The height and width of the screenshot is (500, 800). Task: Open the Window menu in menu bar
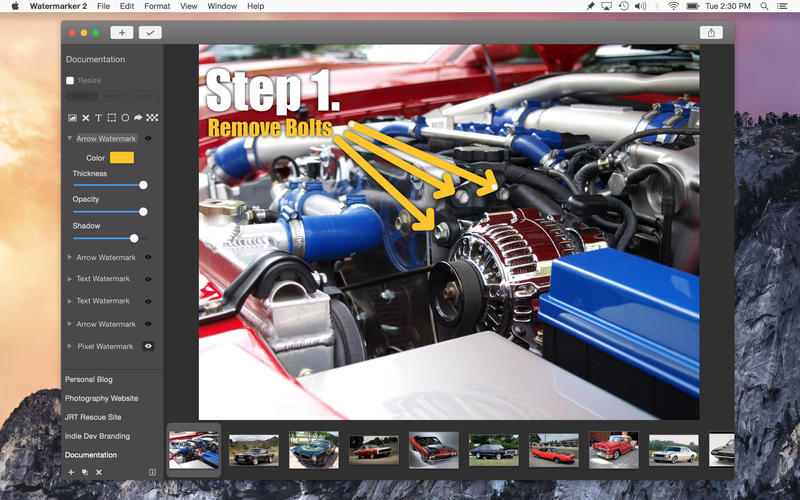click(222, 6)
